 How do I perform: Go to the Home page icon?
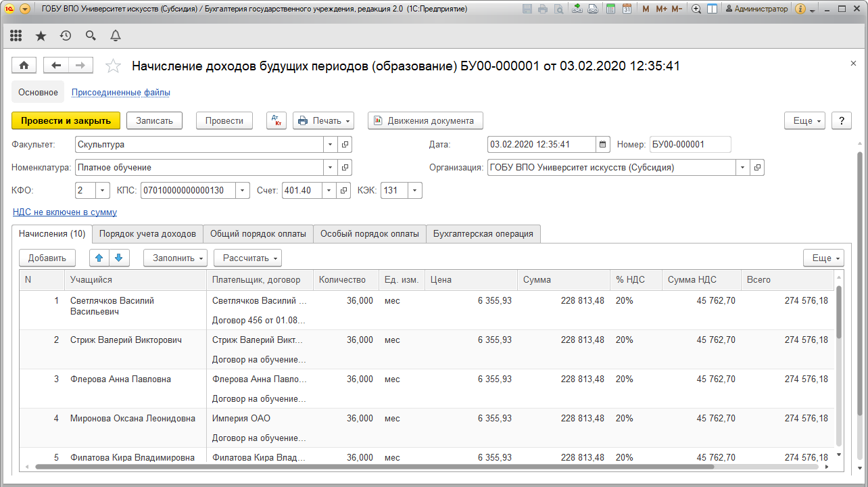(x=24, y=65)
